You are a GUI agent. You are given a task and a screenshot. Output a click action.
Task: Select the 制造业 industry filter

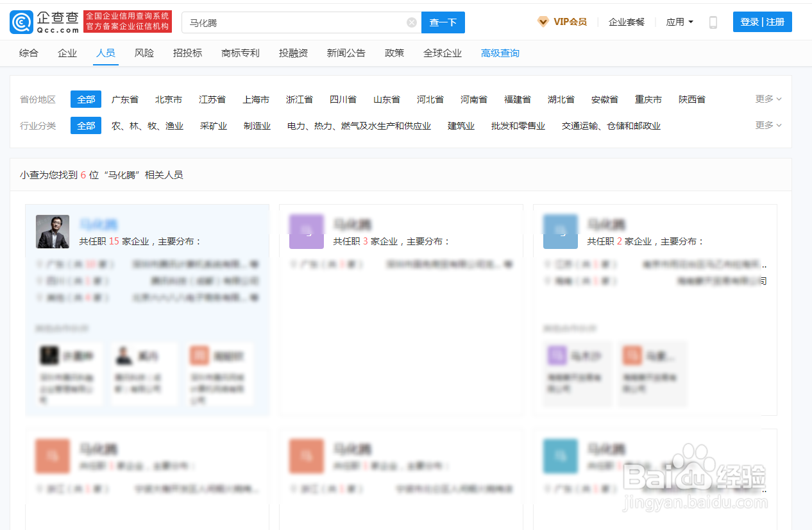click(x=257, y=126)
